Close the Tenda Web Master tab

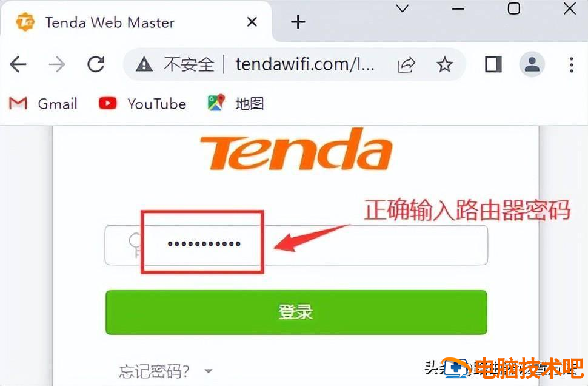click(252, 22)
